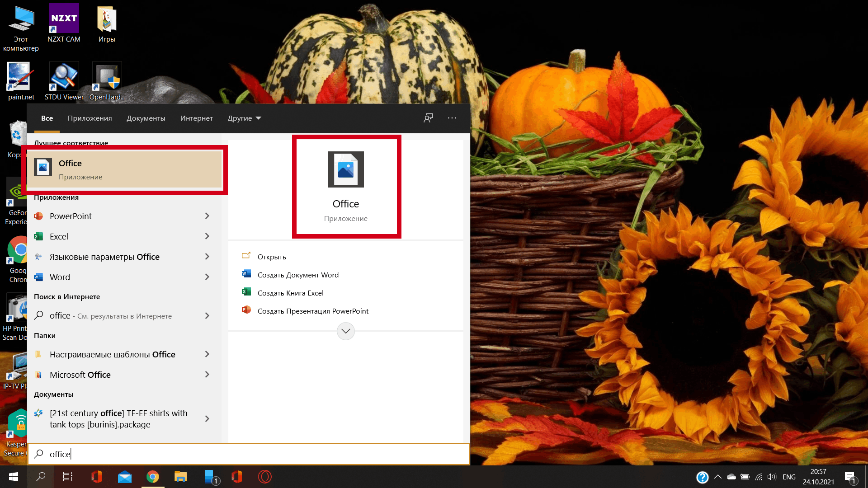
Task: Click Открыть action
Action: click(x=272, y=257)
